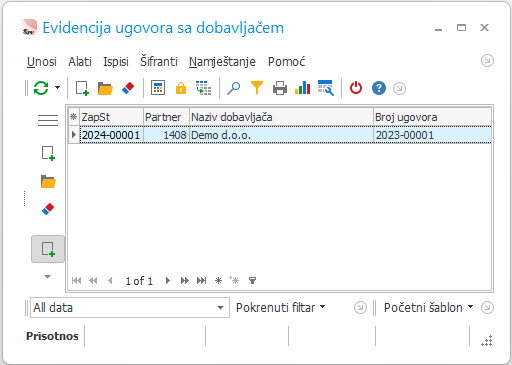
Task: Click the highlighted new document side button
Action: pyautogui.click(x=48, y=249)
